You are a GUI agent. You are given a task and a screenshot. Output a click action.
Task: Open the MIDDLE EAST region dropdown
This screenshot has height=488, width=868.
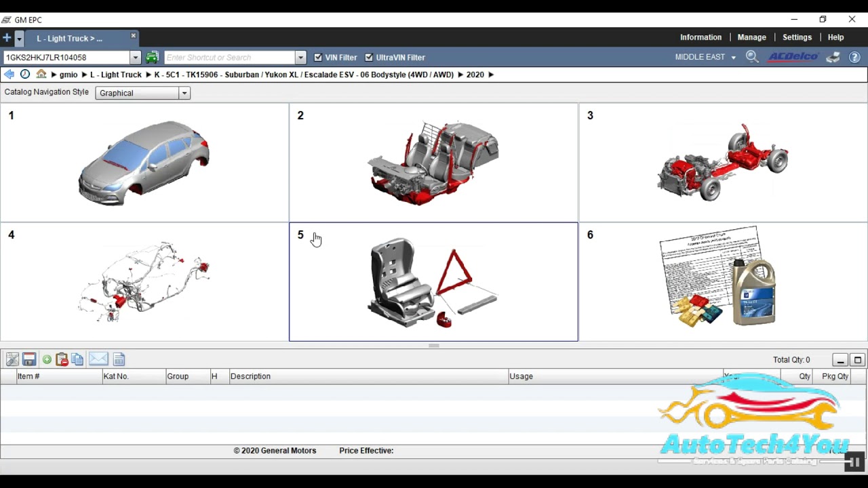coord(705,57)
